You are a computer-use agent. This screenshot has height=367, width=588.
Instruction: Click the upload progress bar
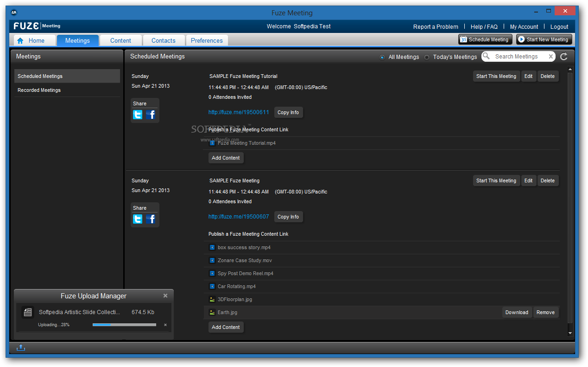click(x=124, y=325)
